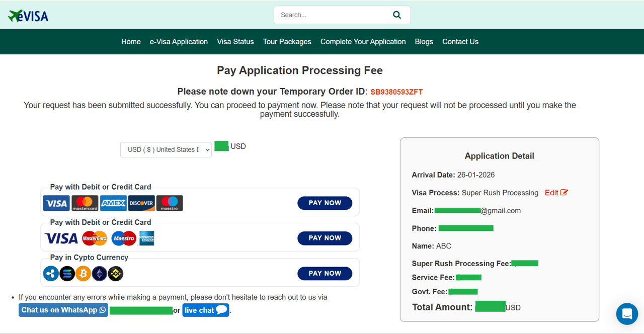
Task: Select the Solana crypto icon
Action: point(67,273)
